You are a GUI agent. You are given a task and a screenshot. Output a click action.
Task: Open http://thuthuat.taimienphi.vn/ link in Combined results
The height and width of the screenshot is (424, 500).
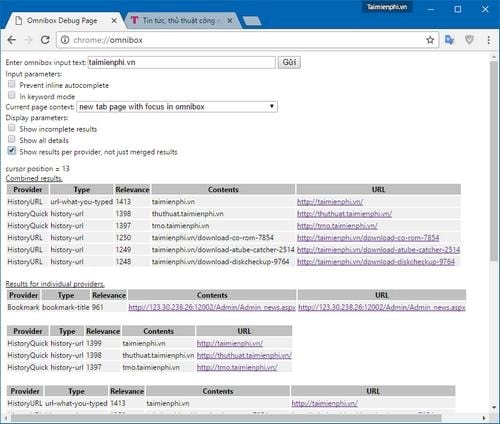click(x=344, y=214)
